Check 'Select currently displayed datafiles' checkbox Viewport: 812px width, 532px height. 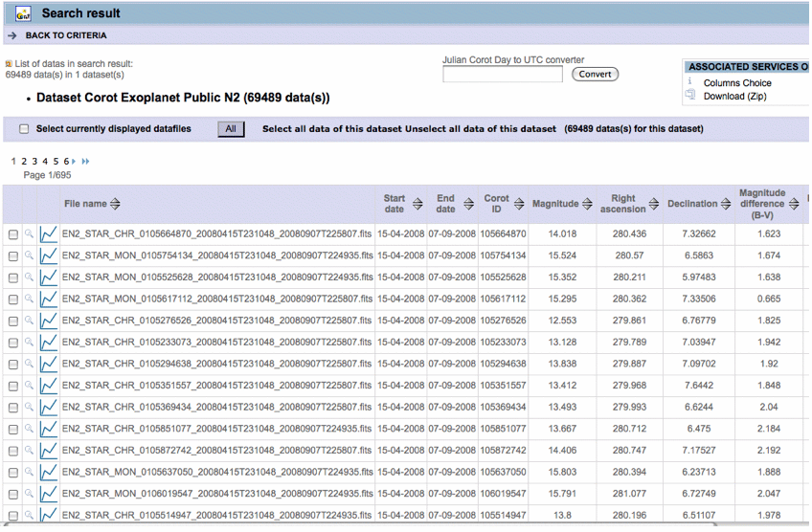pos(24,129)
